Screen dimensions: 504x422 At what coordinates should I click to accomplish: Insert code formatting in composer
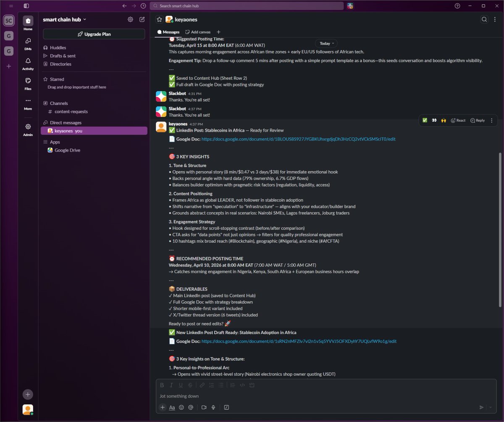tap(242, 385)
